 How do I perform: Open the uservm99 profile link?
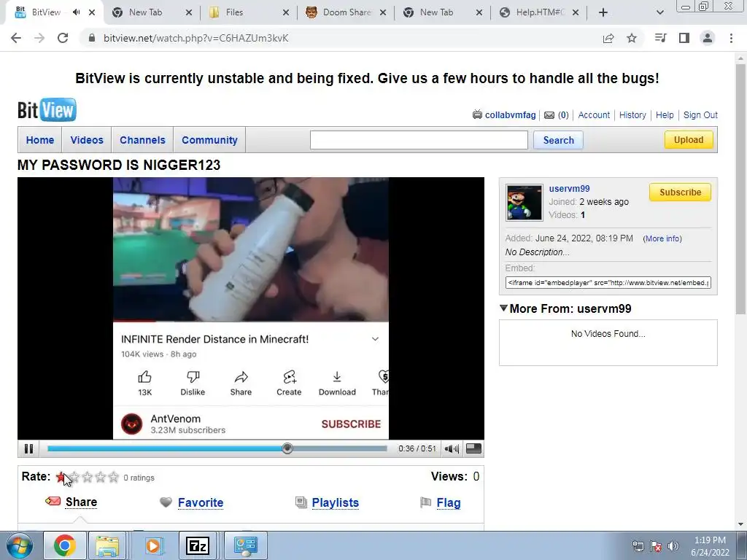[x=569, y=189]
